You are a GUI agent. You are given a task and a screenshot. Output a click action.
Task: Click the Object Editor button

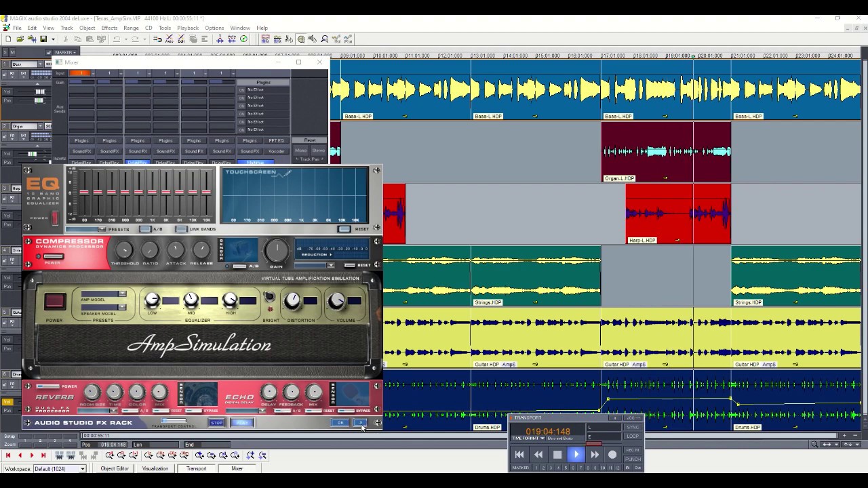tap(115, 469)
